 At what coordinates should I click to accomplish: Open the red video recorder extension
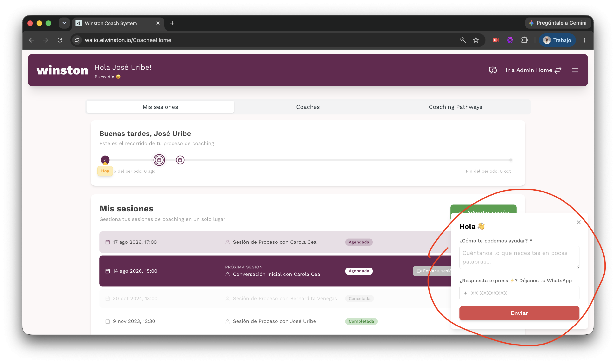(x=495, y=40)
